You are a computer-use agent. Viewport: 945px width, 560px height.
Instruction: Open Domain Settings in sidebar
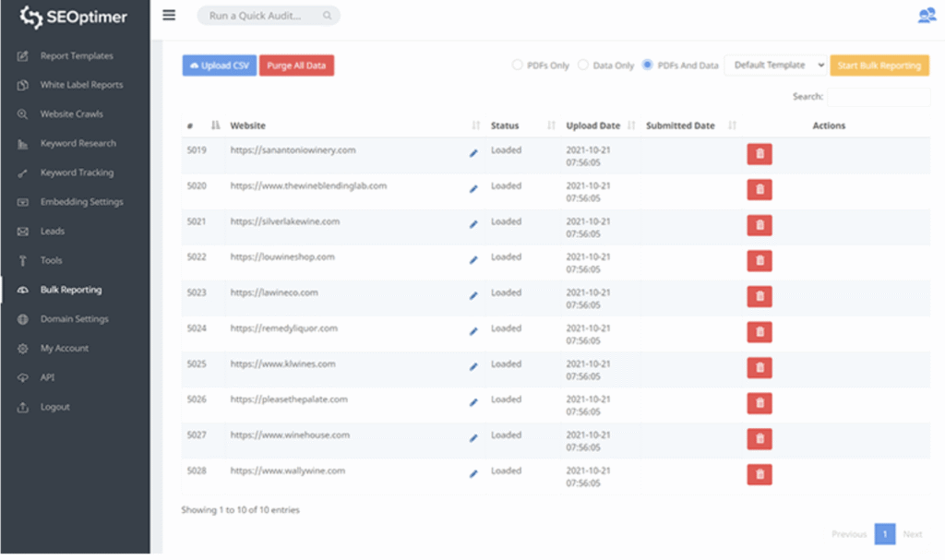point(76,319)
